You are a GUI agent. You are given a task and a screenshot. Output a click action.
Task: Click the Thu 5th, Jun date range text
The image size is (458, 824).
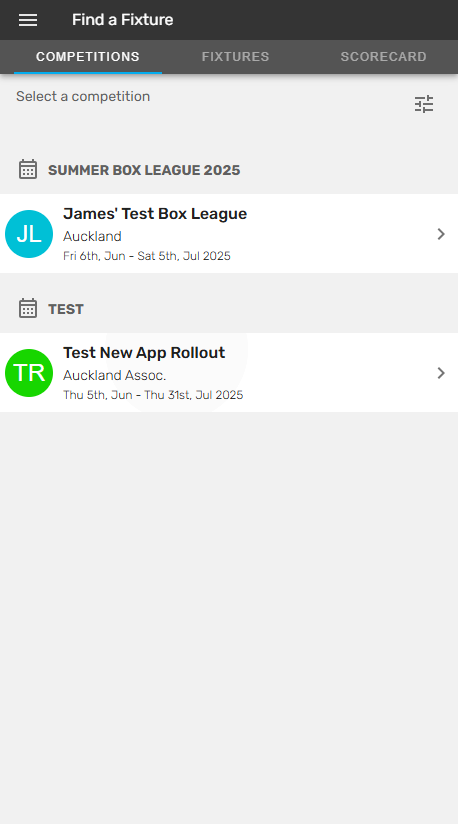click(153, 395)
